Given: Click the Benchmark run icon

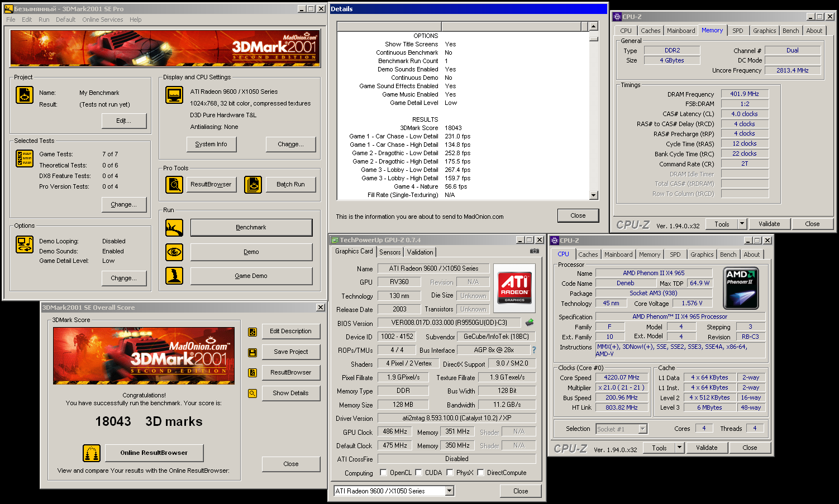Looking at the screenshot, I should coord(174,228).
